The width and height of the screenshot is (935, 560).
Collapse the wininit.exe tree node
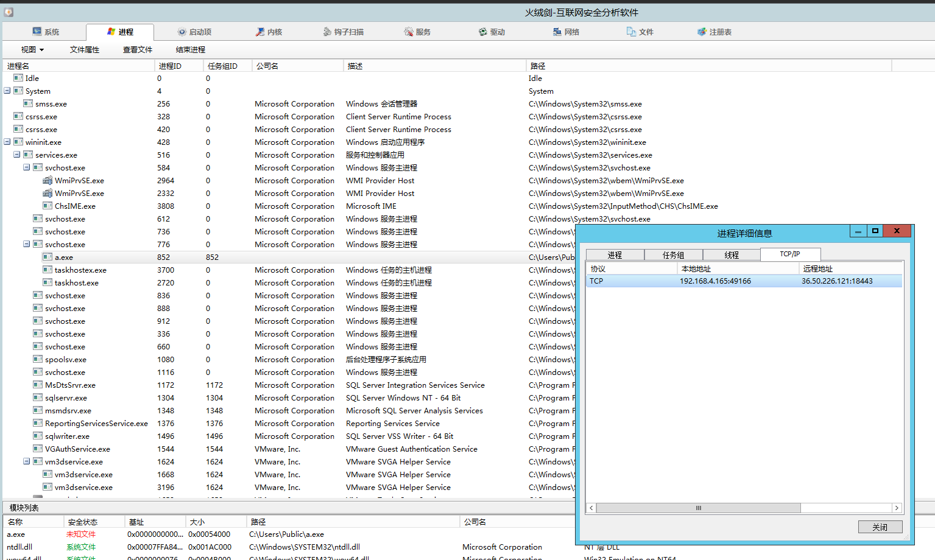point(7,142)
